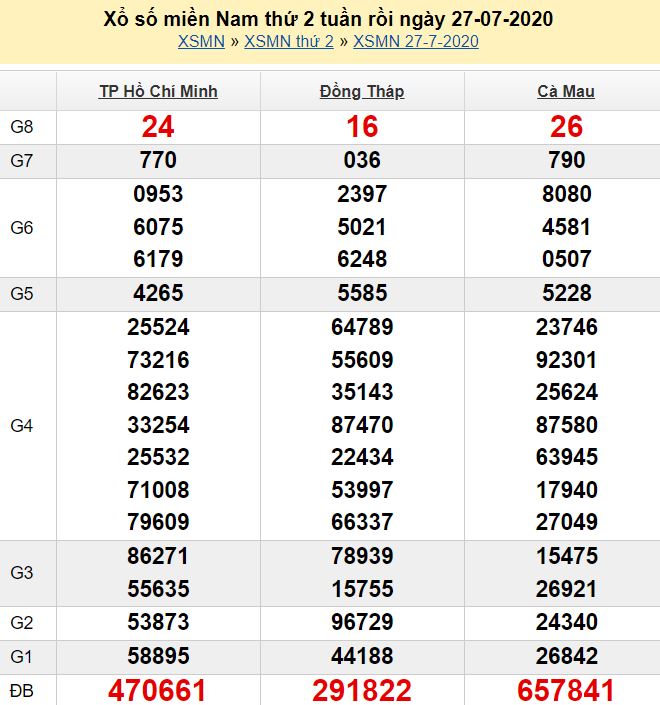This screenshot has height=705, width=660.
Task: Select G4 number 33254
Action: (158, 425)
